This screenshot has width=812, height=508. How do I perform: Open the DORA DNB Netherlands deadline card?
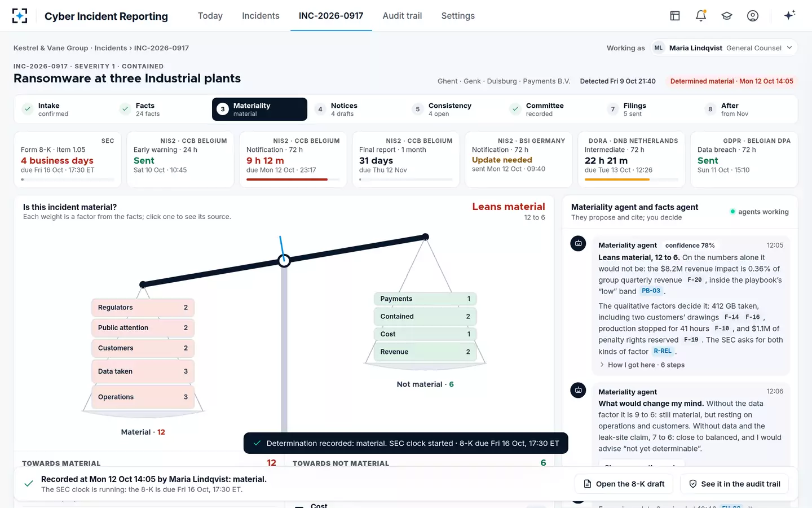click(x=632, y=159)
